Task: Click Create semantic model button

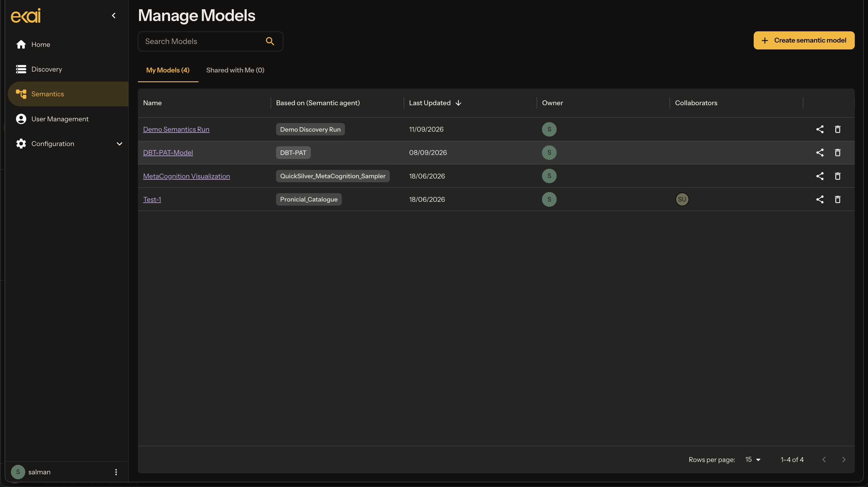Action: (804, 41)
